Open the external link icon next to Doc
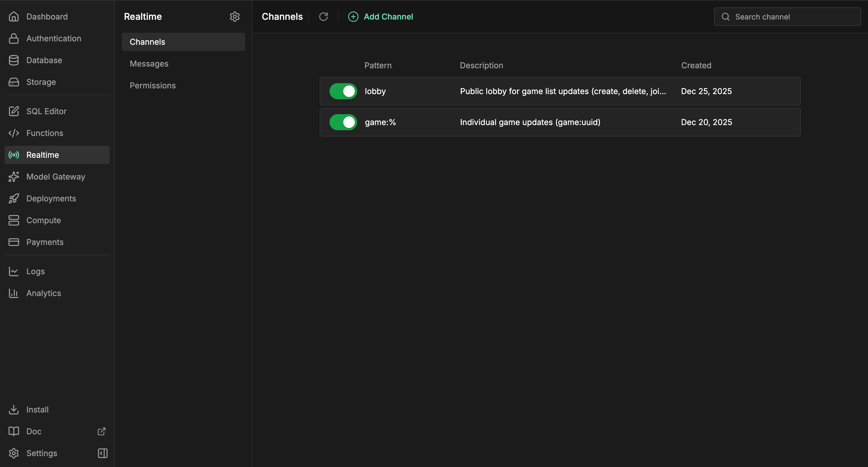Image resolution: width=868 pixels, height=467 pixels. [101, 431]
